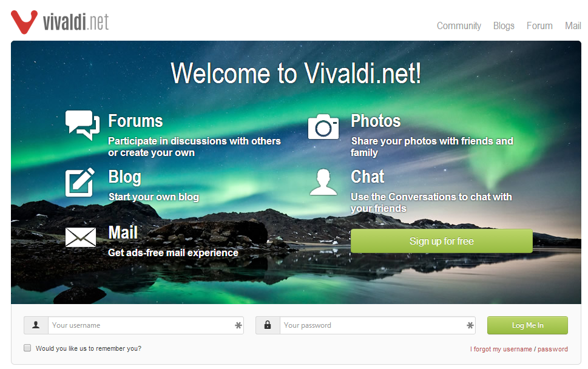Viewport: 588px width, 369px height.
Task: Click the user icon beside username field
Action: coord(36,325)
